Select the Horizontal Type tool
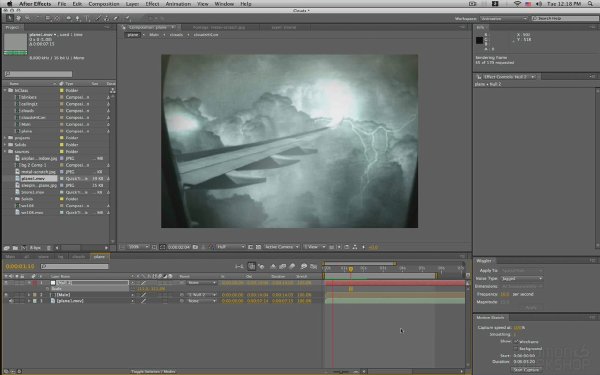 tap(87, 18)
